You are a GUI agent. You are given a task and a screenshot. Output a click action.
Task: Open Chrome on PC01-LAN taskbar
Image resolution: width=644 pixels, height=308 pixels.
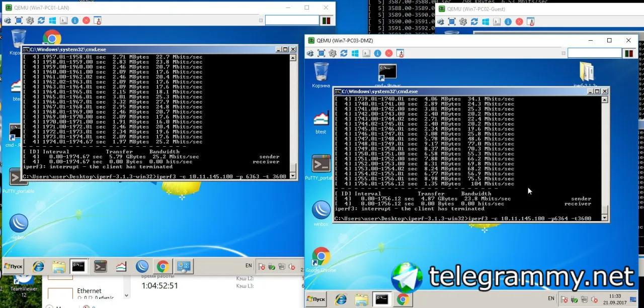tap(162, 266)
